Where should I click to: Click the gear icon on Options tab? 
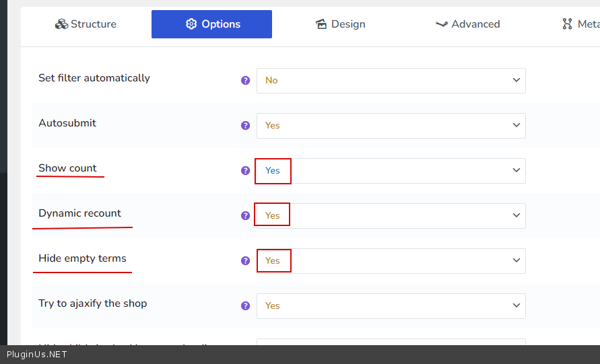(x=191, y=24)
